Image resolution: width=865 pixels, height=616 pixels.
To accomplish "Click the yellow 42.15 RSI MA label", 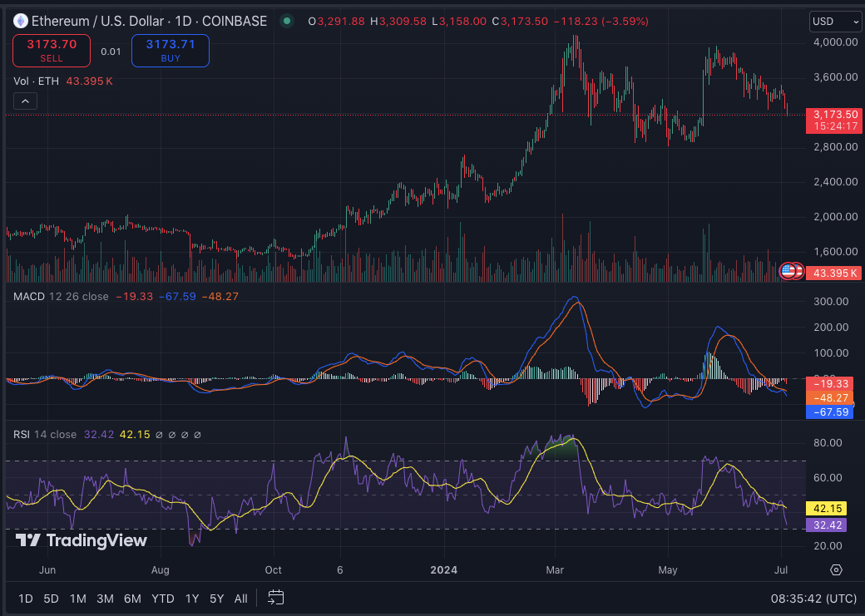I will (826, 509).
